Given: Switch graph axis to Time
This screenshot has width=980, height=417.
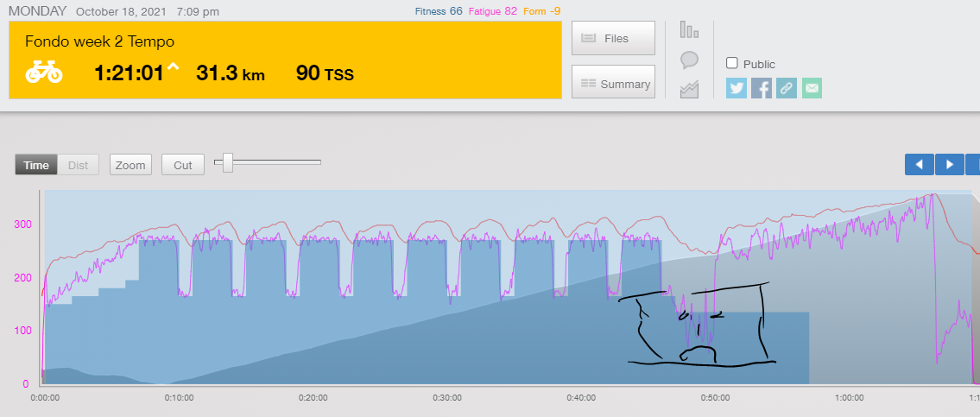Looking at the screenshot, I should [36, 165].
